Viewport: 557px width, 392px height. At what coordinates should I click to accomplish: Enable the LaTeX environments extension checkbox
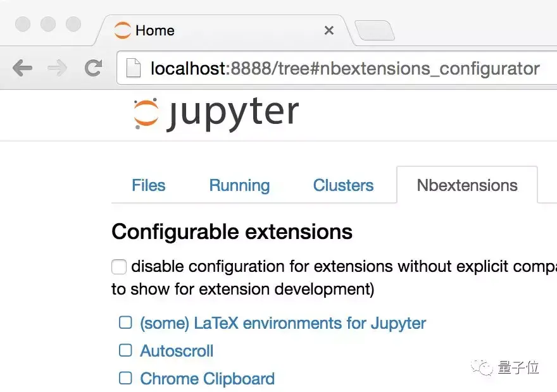[125, 322]
